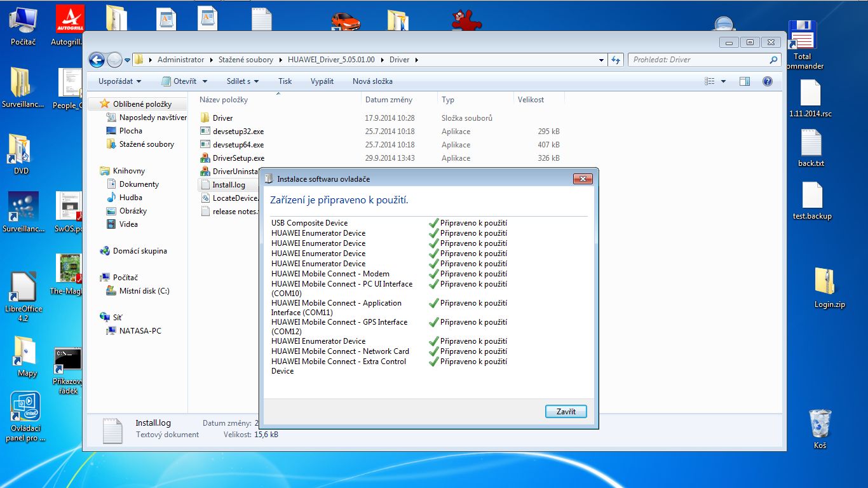Viewport: 868px width, 488px height.
Task: Open the DVD desktop folder shortcut
Action: [x=20, y=154]
